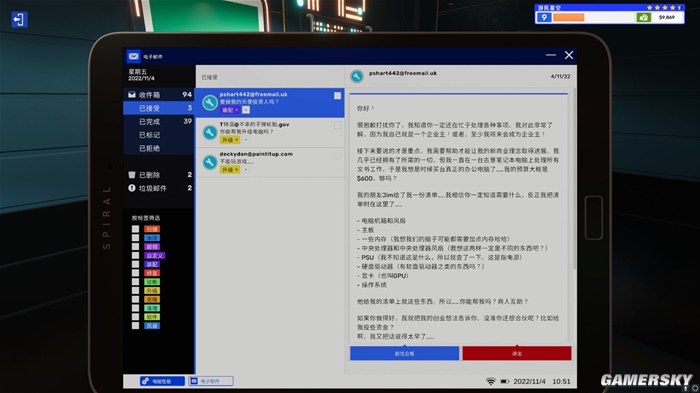Click the purple 超频 tag label
The image size is (700, 393).
[x=152, y=247]
